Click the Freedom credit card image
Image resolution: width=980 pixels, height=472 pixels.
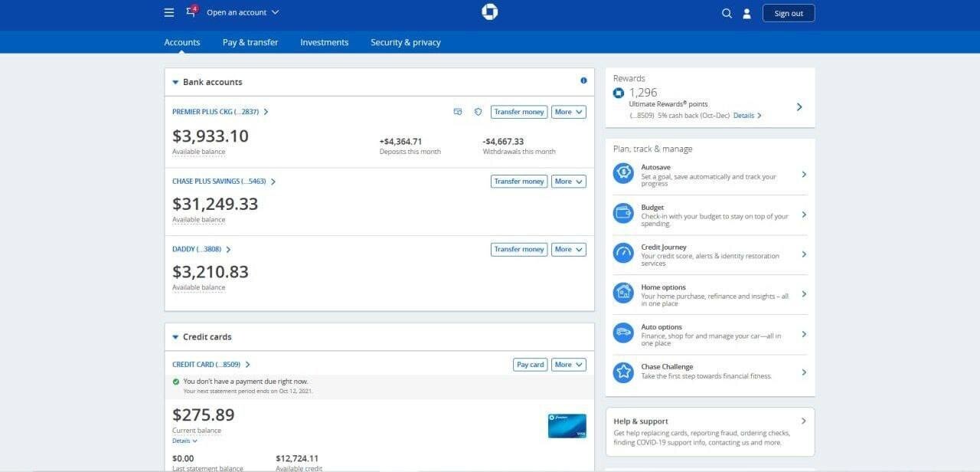[567, 426]
